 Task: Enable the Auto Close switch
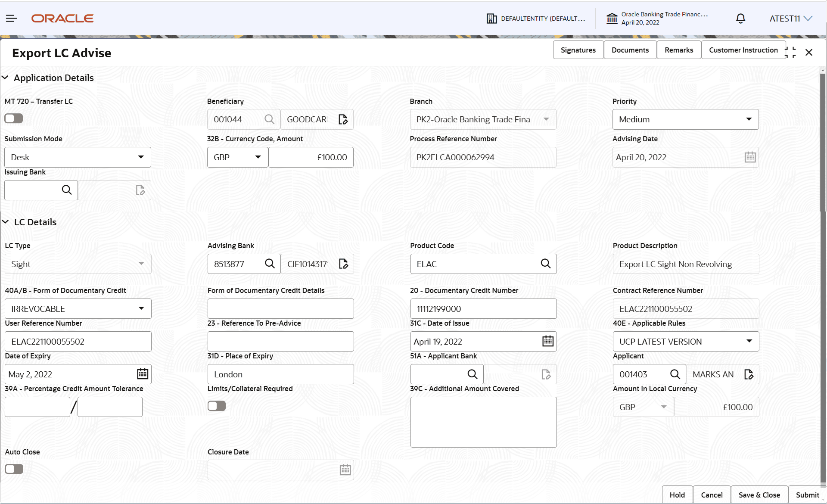tap(14, 469)
